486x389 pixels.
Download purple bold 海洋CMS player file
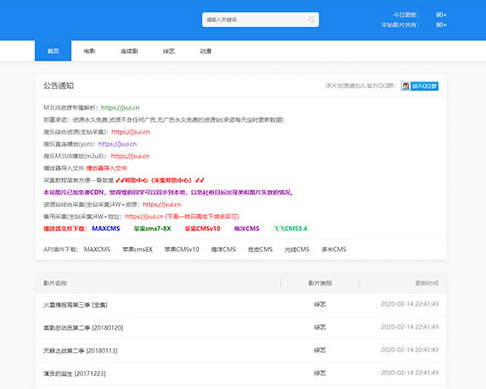pos(246,229)
